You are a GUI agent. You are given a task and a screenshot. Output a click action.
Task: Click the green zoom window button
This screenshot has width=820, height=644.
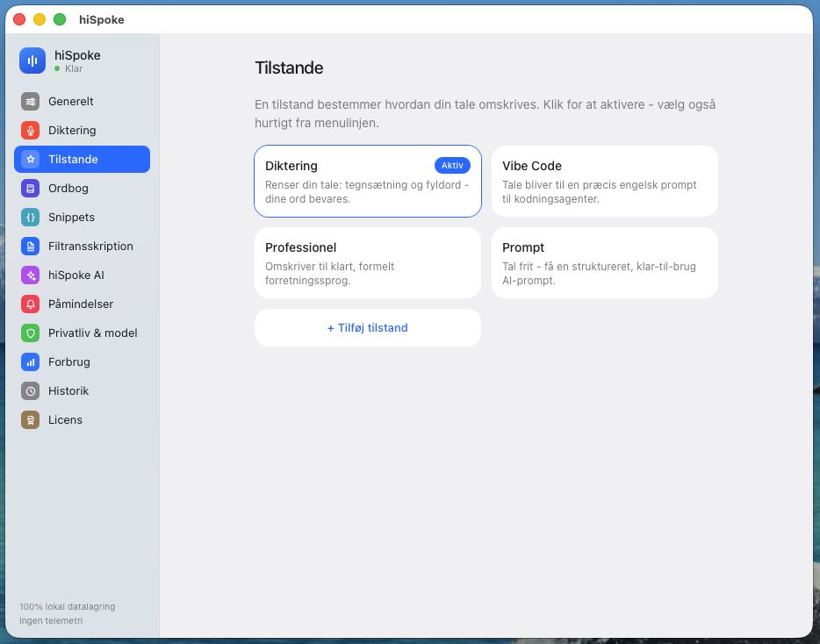(x=61, y=19)
